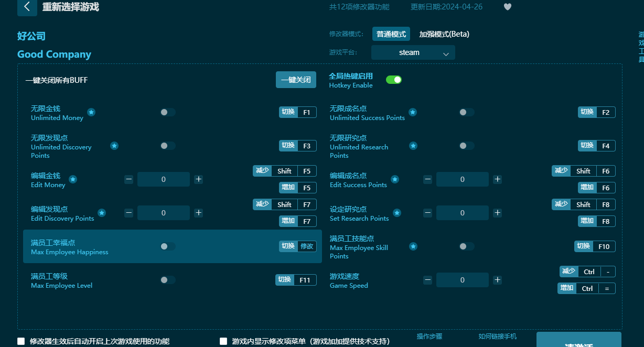This screenshot has height=347, width=644.
Task: Enable Unlimited Research Points toggle
Action: (467, 146)
